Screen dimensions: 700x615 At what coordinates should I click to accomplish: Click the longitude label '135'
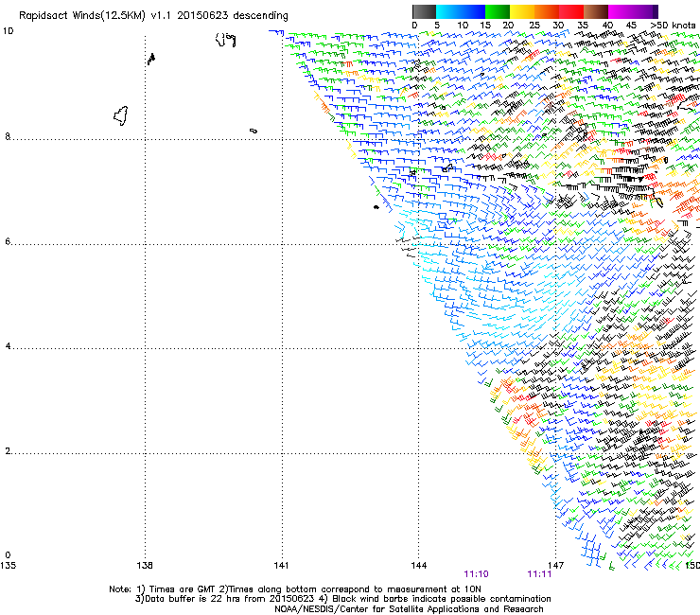(8, 566)
